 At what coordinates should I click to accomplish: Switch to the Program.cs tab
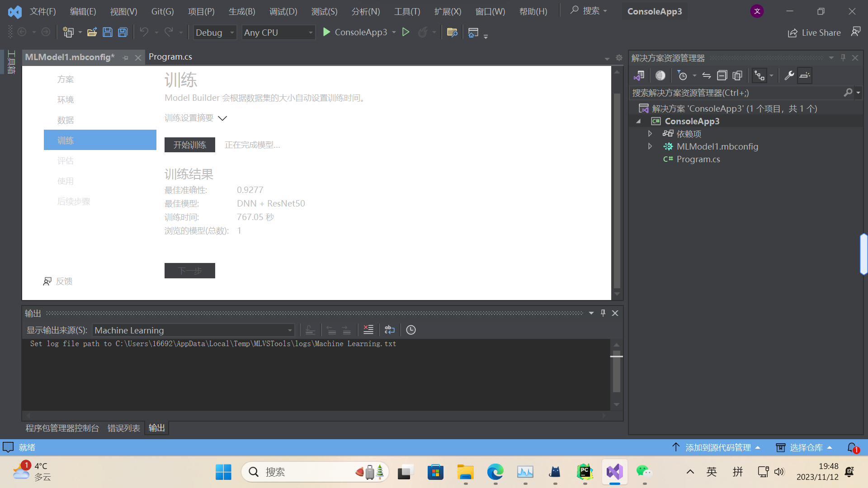[x=170, y=57]
